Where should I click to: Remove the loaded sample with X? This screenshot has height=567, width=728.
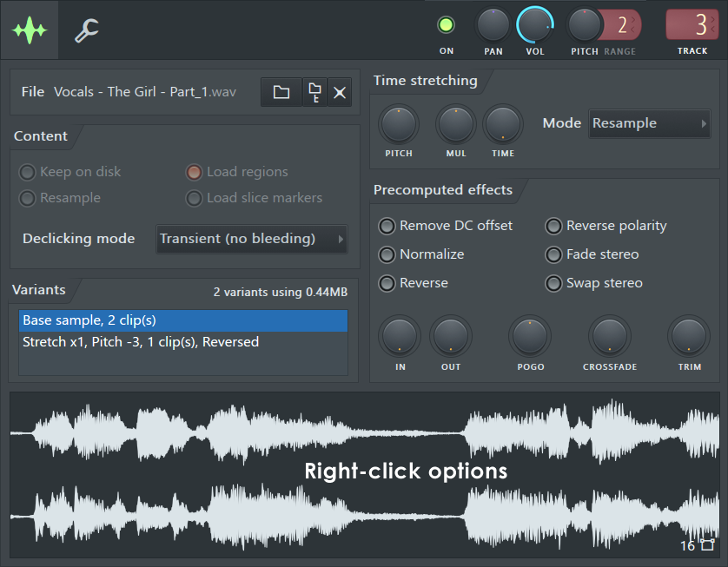(340, 92)
